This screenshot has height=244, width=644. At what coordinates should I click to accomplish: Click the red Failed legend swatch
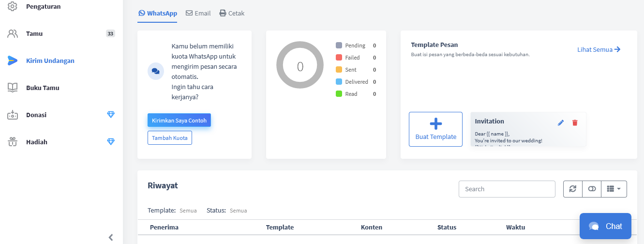tap(339, 58)
